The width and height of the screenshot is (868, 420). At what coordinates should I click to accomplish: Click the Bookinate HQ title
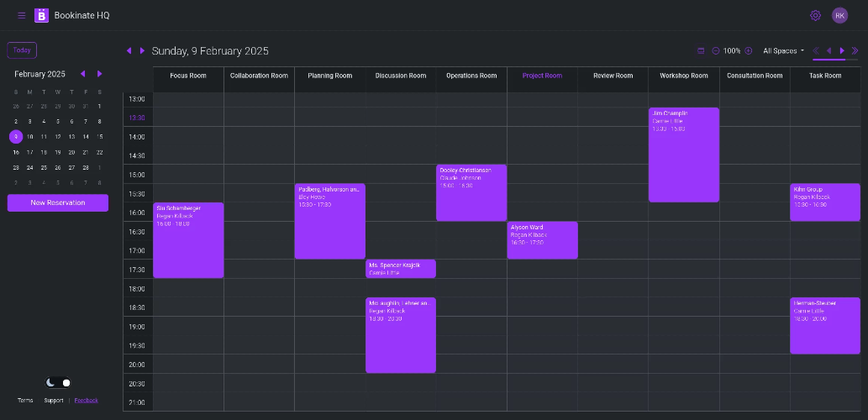coord(82,15)
